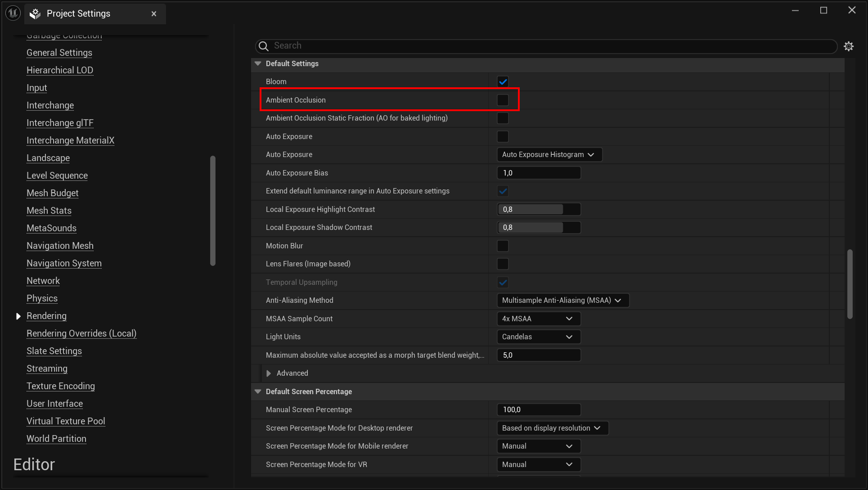Collapse the Default Settings section

click(x=257, y=63)
